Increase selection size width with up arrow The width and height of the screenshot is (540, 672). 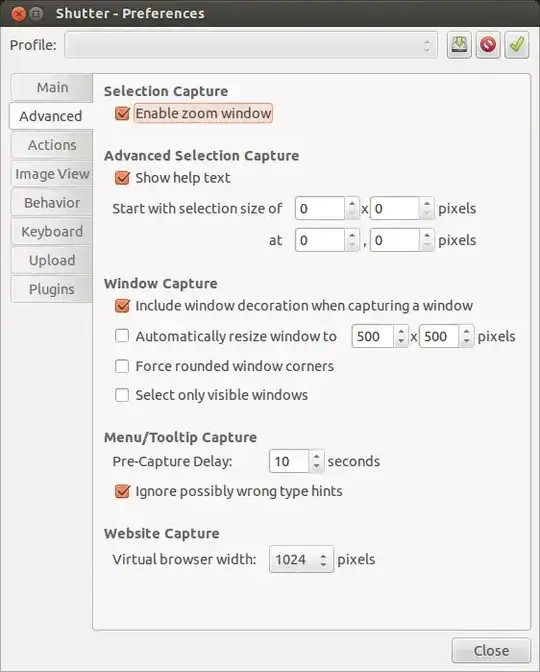[352, 203]
